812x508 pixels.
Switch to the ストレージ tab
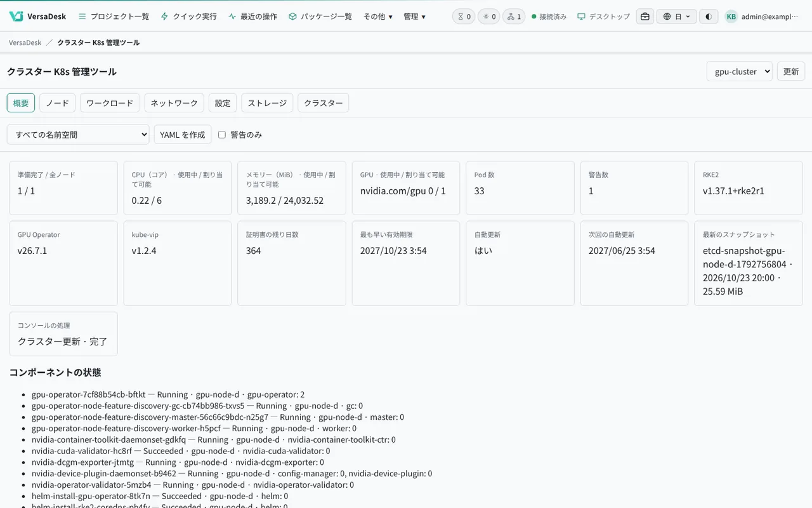(267, 103)
